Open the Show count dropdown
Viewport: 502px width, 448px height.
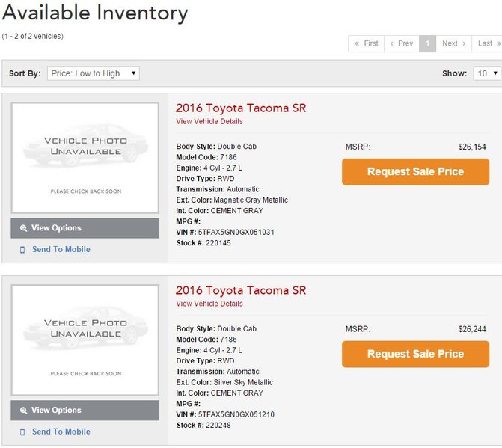(488, 73)
